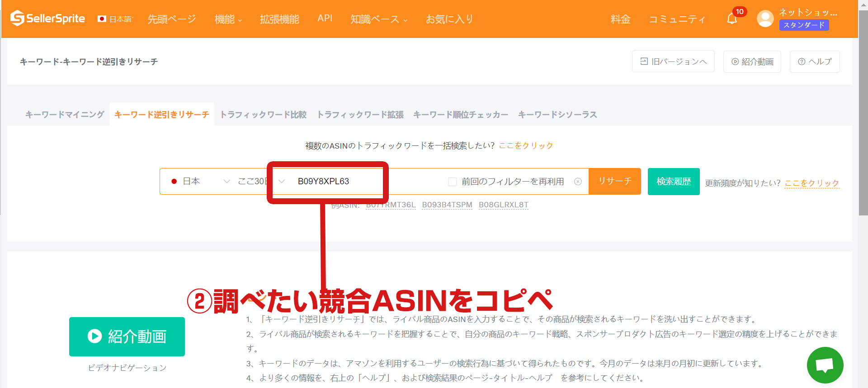Open the ネットショッ... account name
Image resolution: width=868 pixels, height=388 pixels.
pos(808,13)
